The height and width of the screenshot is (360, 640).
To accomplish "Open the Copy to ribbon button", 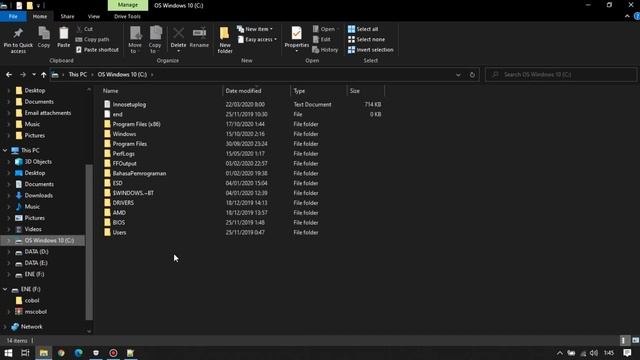I will point(155,40).
